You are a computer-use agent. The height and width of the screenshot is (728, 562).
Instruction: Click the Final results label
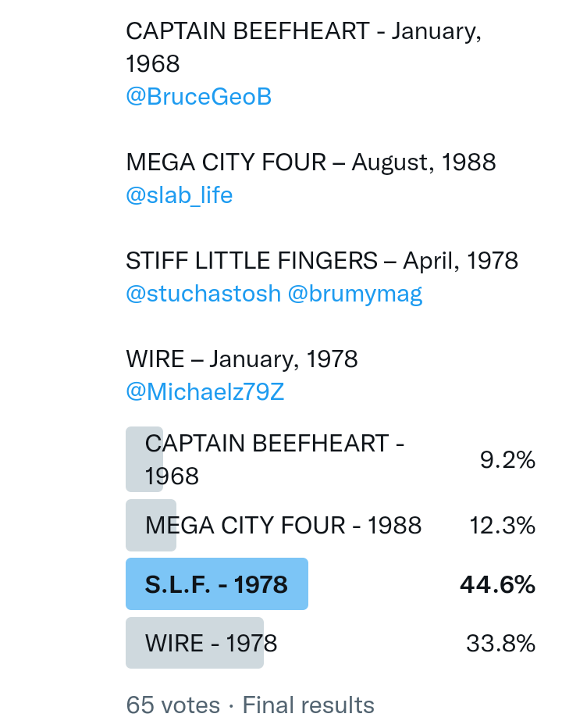308,705
